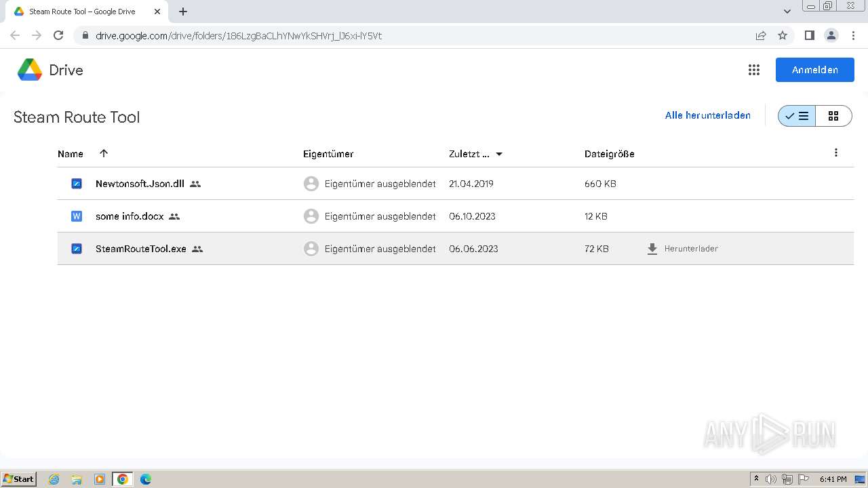Share this page from the address bar
The width and height of the screenshot is (868, 488).
point(761,35)
